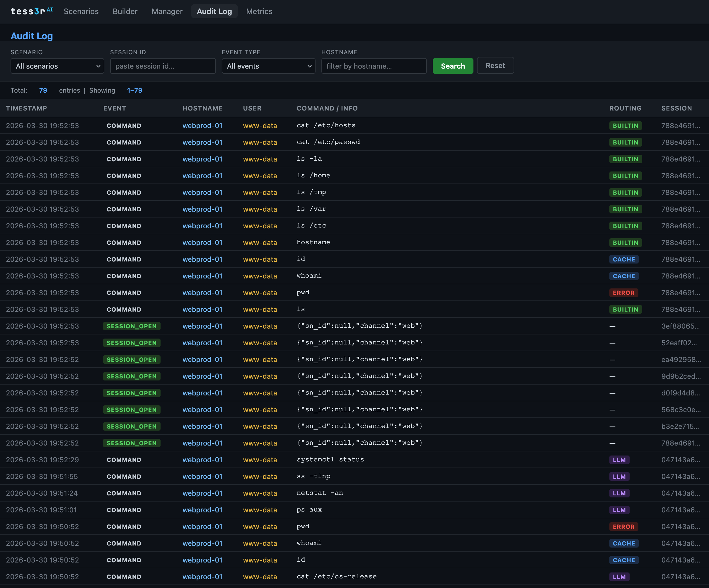Screen dimensions: 709x588
Task: Click SESSION_OPEN badge for session 3ef88065
Action: point(132,326)
